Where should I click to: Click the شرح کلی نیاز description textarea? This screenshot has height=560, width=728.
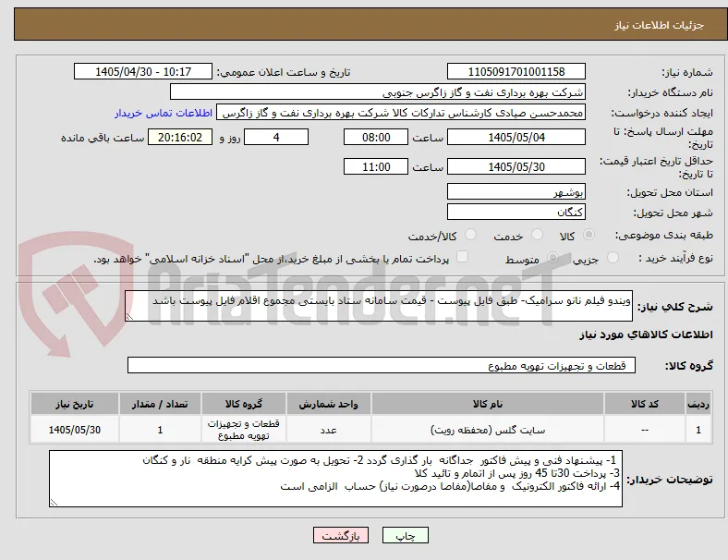(379, 306)
